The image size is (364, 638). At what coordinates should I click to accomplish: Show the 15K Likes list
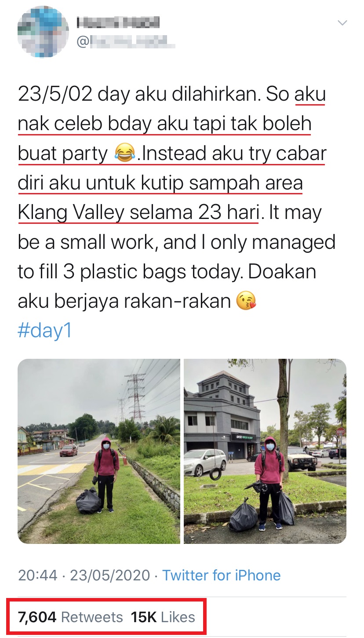163,617
